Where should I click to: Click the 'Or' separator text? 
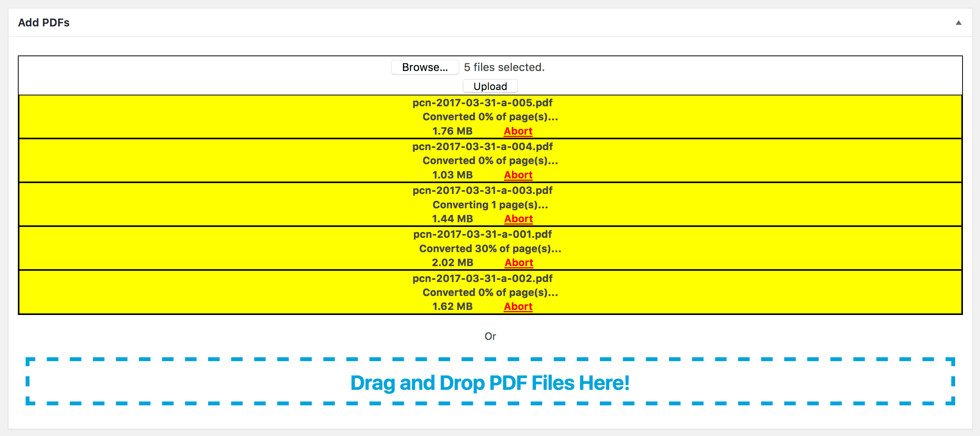490,336
